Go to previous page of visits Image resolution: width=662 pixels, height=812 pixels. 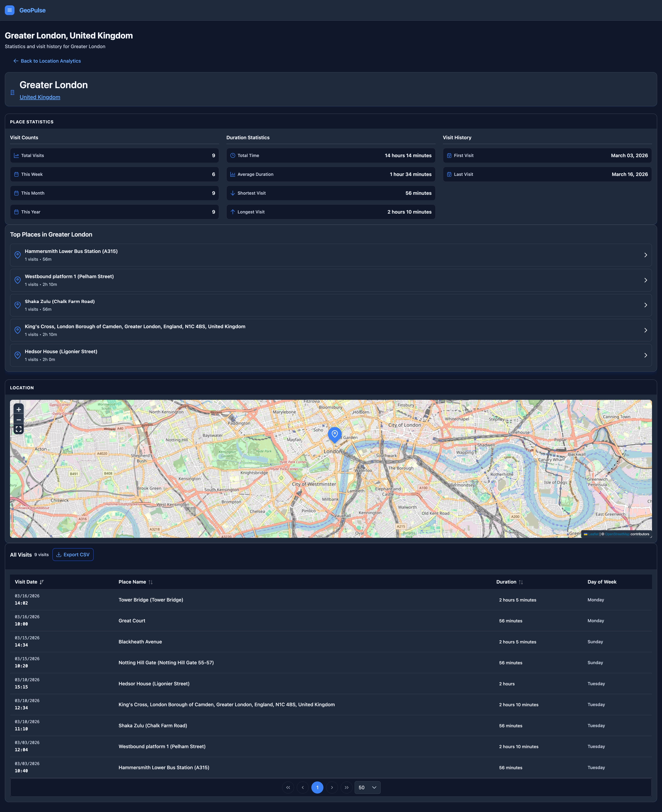click(303, 787)
